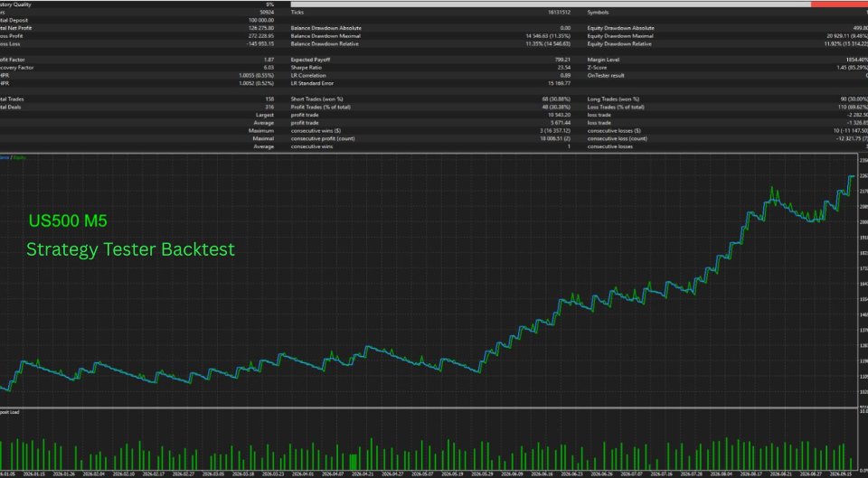
Task: Click the Loss Trades (% of total) label
Action: [616, 107]
